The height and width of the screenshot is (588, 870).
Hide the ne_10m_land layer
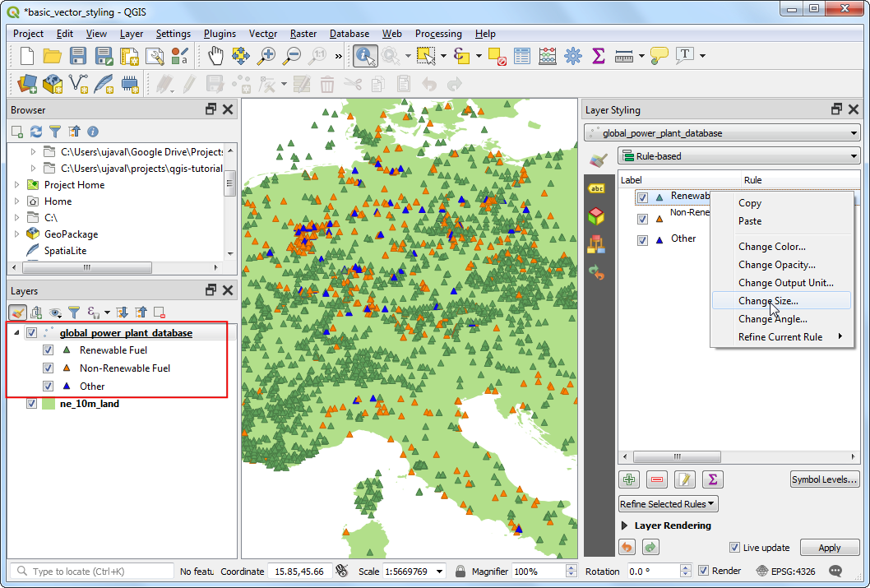pyautogui.click(x=32, y=404)
